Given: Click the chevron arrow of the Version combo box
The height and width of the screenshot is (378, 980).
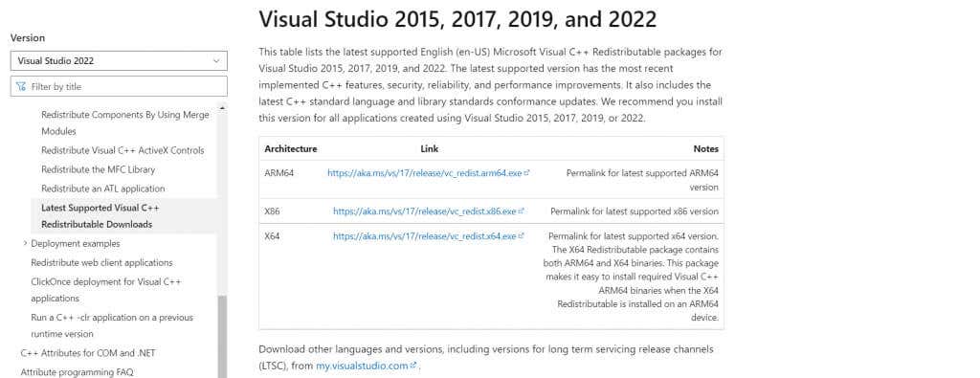Looking at the screenshot, I should coord(216,60).
